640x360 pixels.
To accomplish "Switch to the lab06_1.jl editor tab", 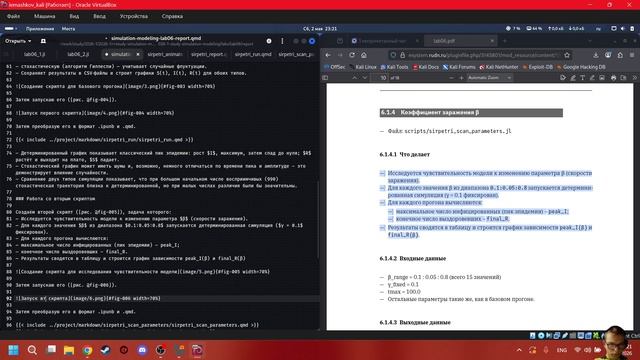I will click(x=34, y=54).
